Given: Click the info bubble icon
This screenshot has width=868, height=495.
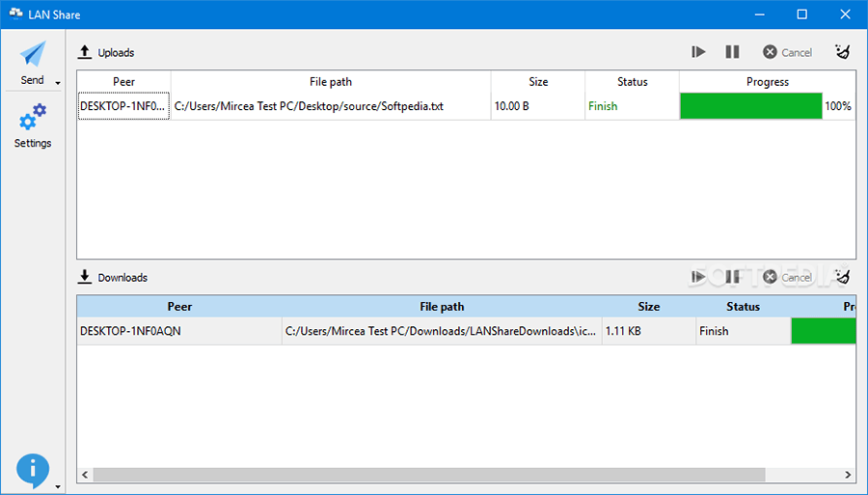Looking at the screenshot, I should (x=32, y=470).
